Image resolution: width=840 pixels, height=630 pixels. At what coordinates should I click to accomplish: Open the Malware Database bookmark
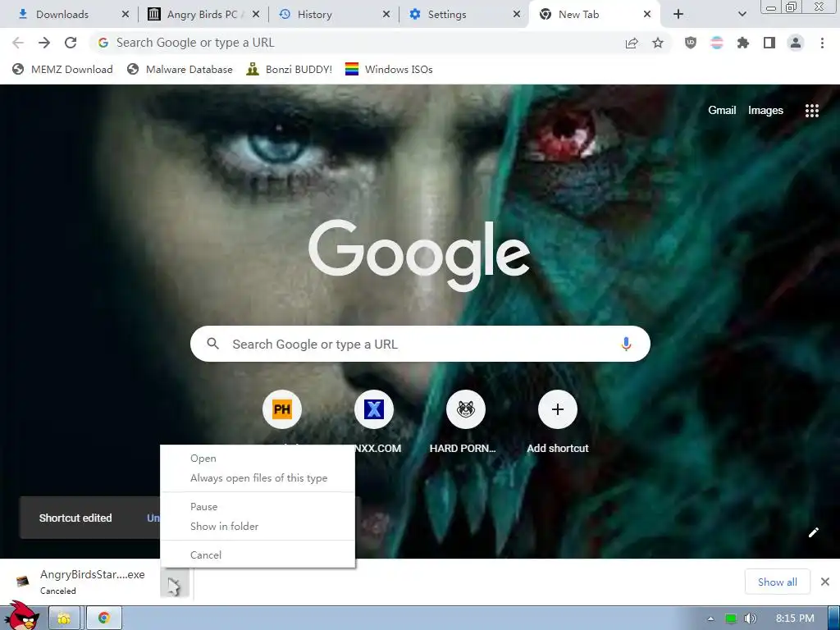(180, 69)
